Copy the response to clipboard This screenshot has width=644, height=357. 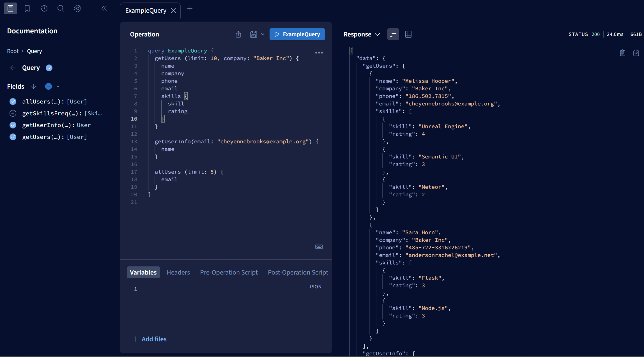tap(623, 53)
